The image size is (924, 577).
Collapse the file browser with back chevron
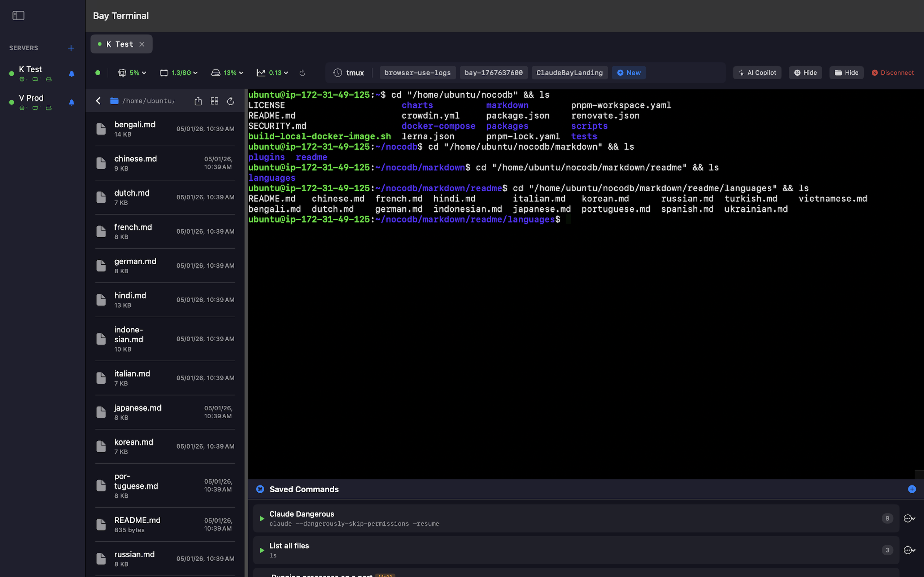point(98,101)
